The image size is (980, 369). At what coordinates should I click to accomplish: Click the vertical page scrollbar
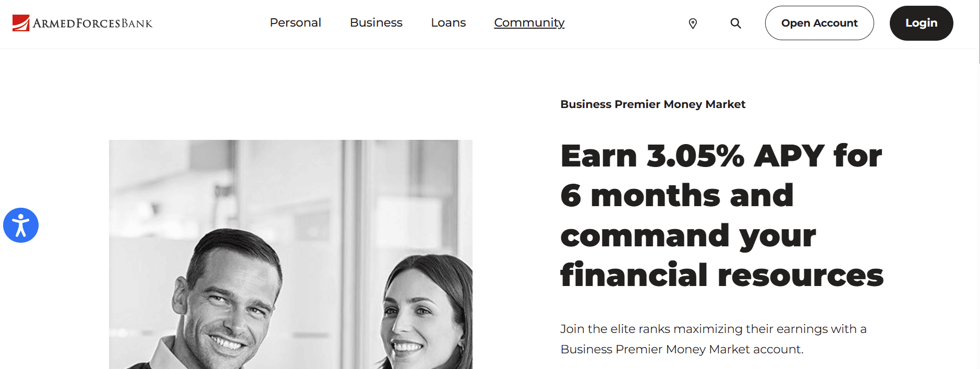[979, 31]
